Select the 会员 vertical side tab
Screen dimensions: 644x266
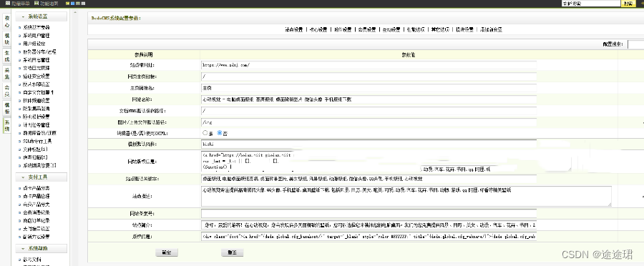[x=7, y=91]
